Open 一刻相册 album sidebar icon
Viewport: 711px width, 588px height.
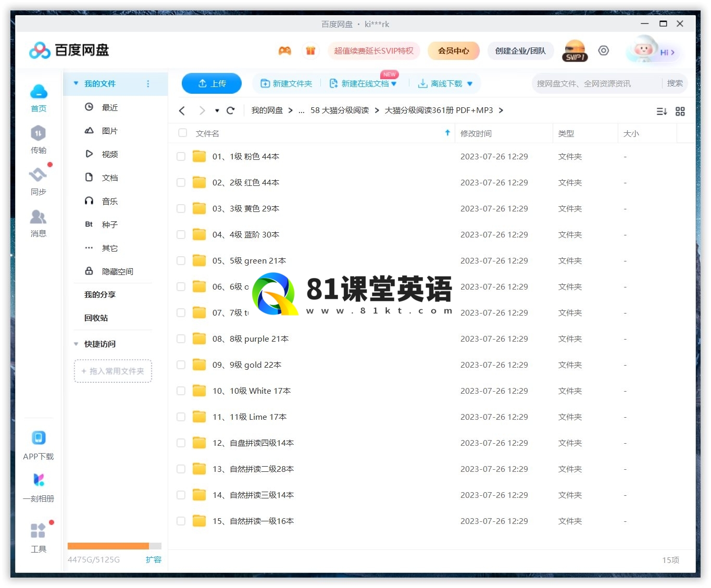click(x=39, y=487)
